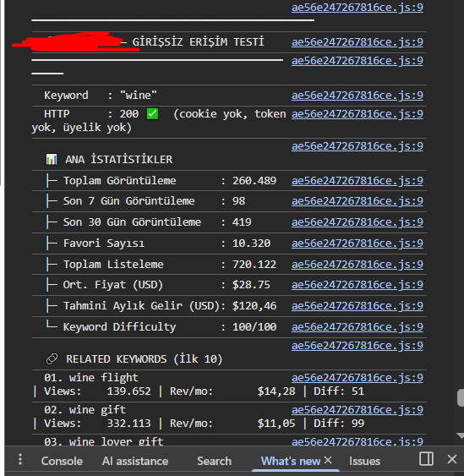Image resolution: width=464 pixels, height=476 pixels.
Task: Select the heading RELATED KEYWORDS (İlk 10)
Action: click(145, 359)
